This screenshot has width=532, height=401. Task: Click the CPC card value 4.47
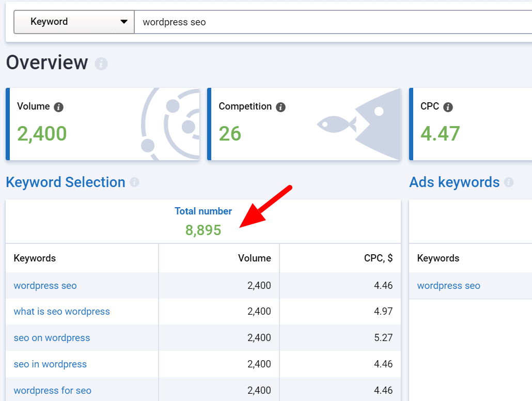(441, 134)
